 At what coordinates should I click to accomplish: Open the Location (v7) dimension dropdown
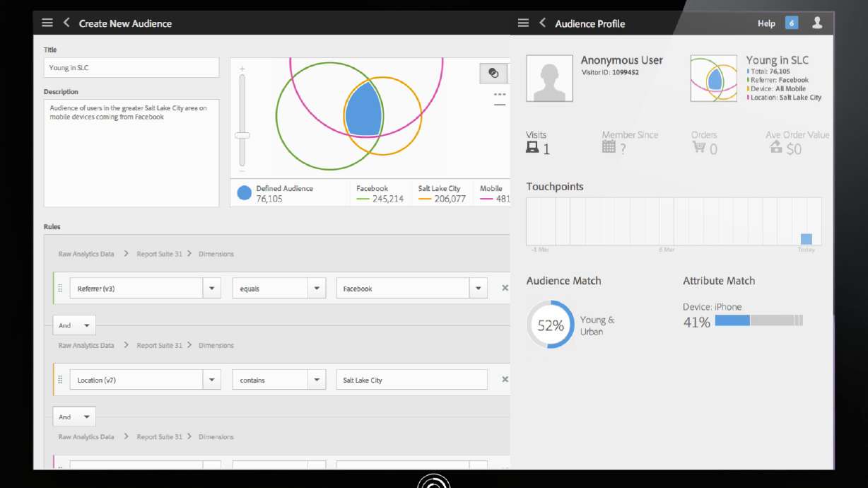(212, 379)
